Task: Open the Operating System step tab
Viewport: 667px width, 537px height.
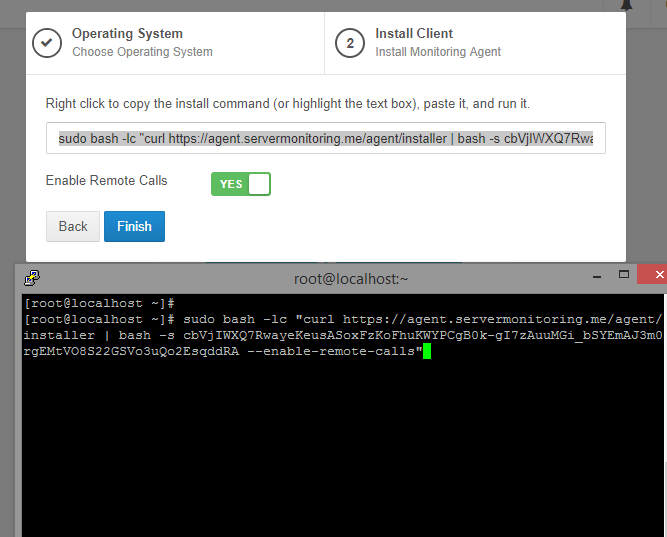Action: [x=175, y=43]
